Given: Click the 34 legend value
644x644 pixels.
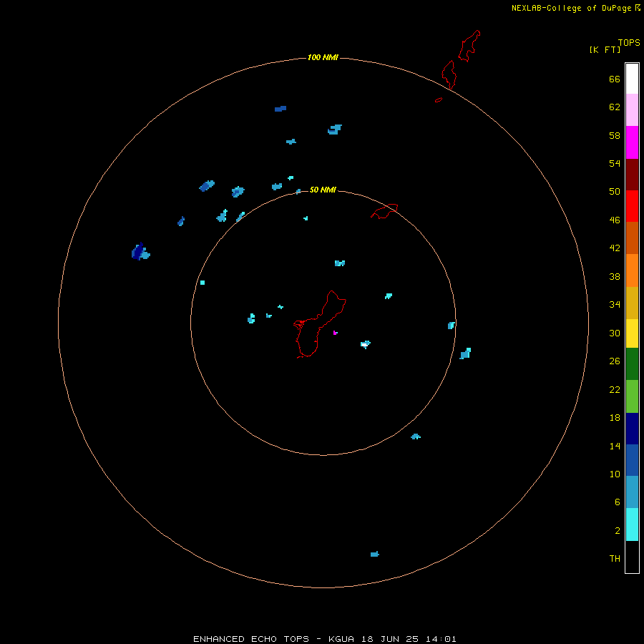Looking at the screenshot, I should [615, 305].
